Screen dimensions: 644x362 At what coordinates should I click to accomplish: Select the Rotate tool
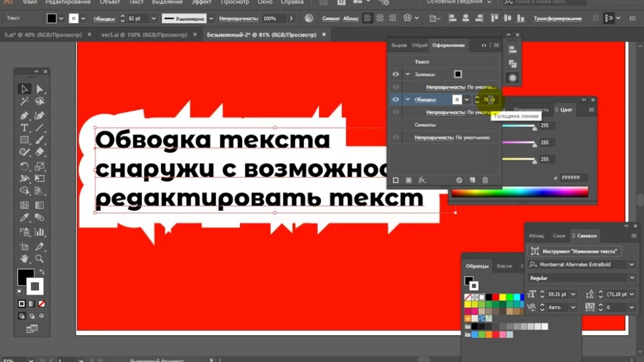point(24,166)
